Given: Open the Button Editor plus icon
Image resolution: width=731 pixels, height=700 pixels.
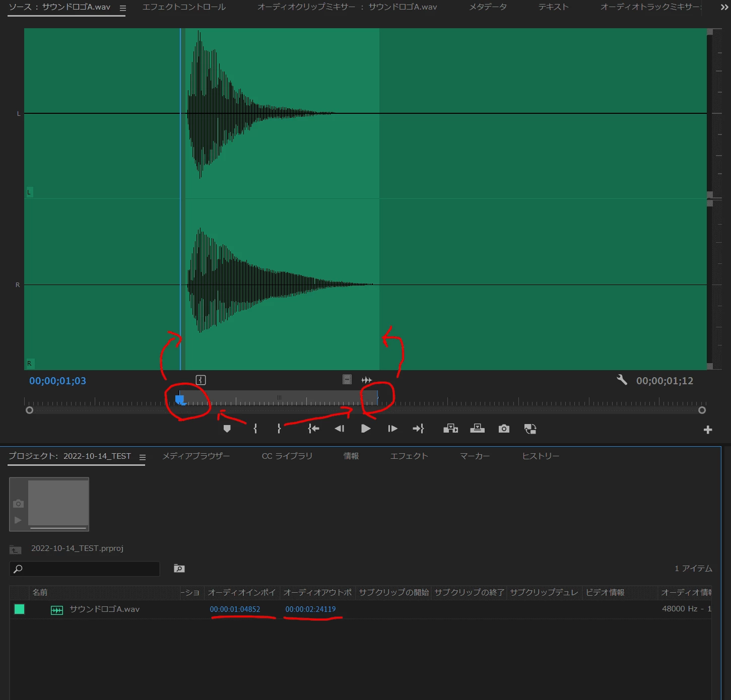Looking at the screenshot, I should coord(708,430).
